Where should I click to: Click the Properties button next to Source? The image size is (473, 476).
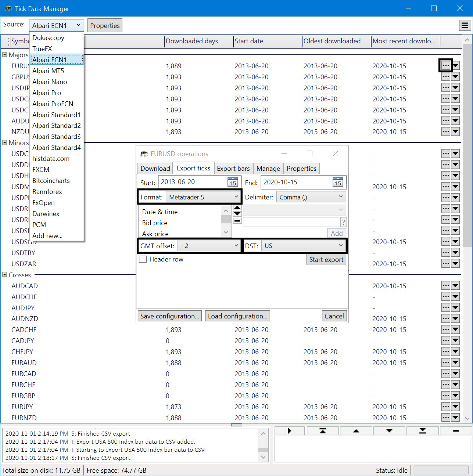(x=105, y=26)
